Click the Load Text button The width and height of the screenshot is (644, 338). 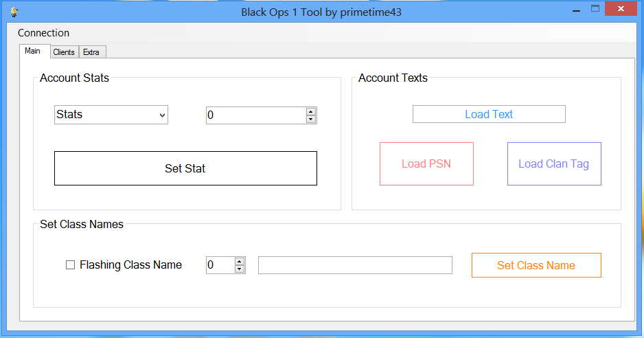coord(489,114)
